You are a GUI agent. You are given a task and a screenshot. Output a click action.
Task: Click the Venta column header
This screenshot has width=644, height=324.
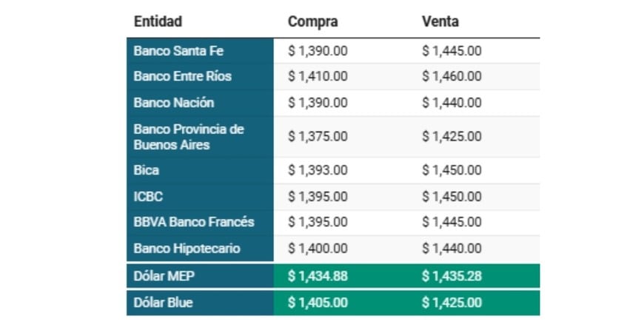tap(440, 21)
